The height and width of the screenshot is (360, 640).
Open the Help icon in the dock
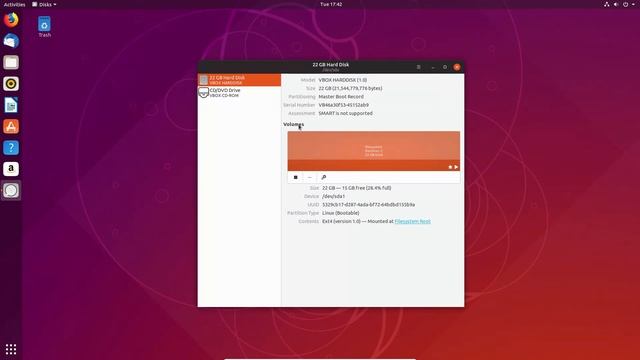11,148
